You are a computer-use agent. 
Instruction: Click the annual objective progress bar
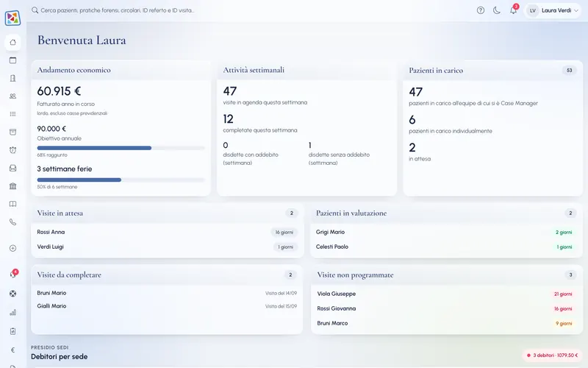(x=121, y=148)
